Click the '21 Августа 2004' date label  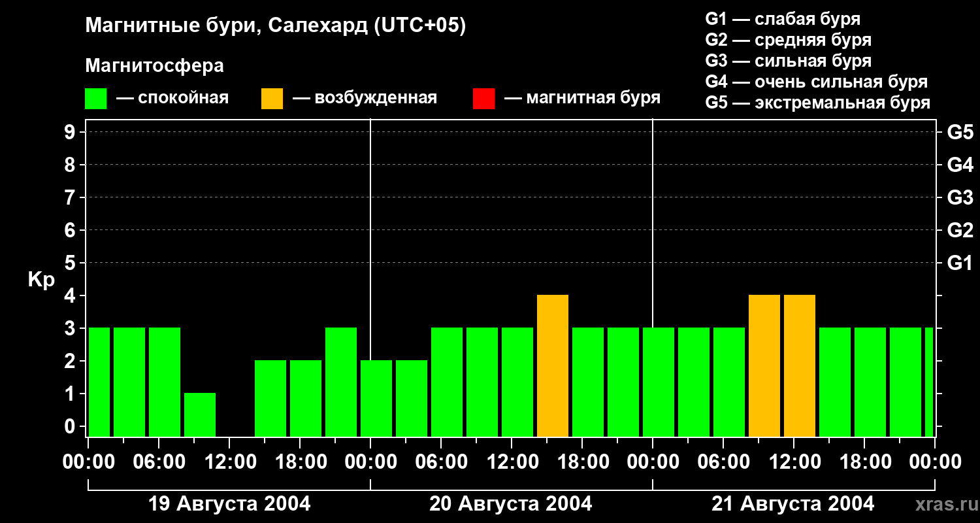[793, 504]
